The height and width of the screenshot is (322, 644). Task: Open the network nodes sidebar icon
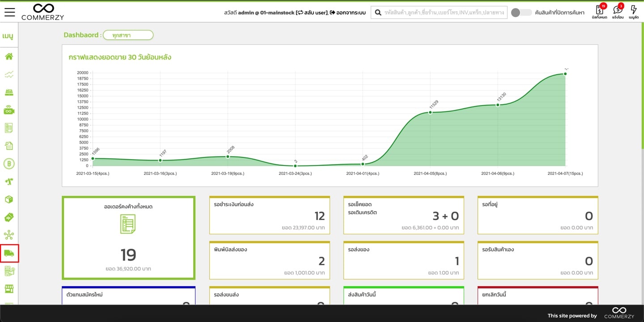pyautogui.click(x=9, y=235)
